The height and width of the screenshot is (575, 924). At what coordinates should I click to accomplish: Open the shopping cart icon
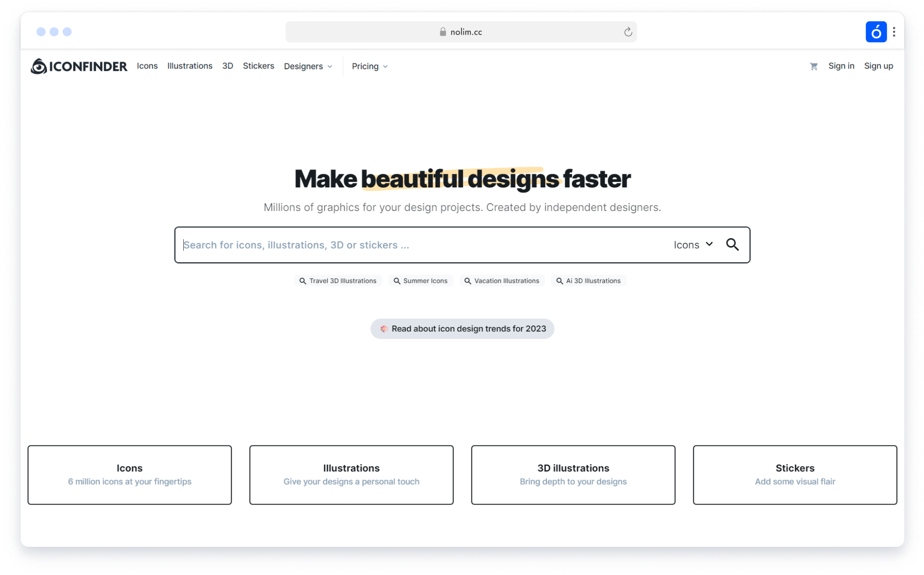[814, 66]
